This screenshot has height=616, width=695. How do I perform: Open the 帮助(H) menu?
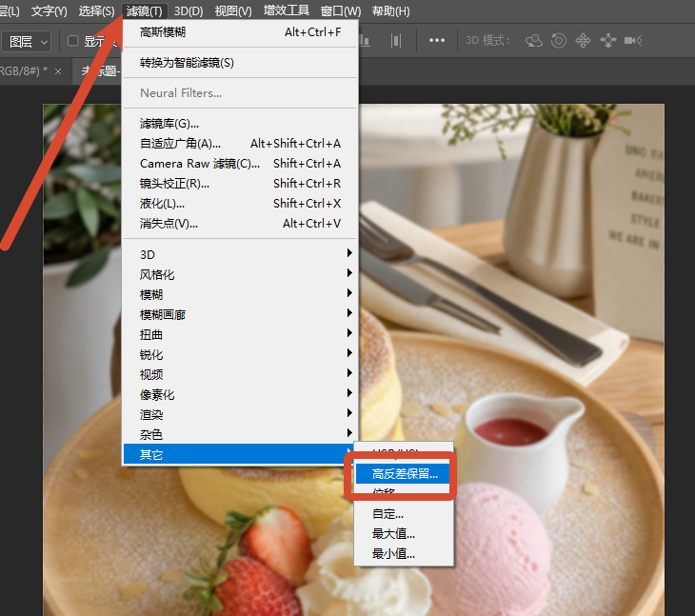390,10
